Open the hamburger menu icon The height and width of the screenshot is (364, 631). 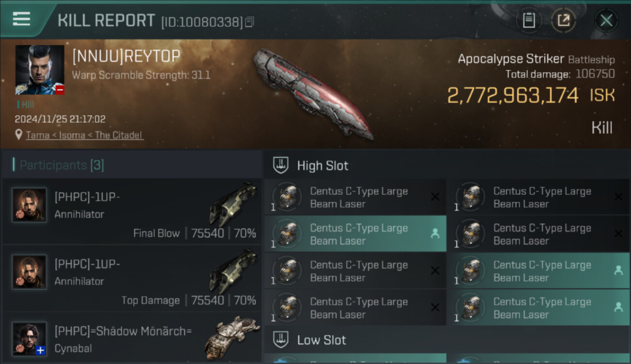click(x=21, y=19)
